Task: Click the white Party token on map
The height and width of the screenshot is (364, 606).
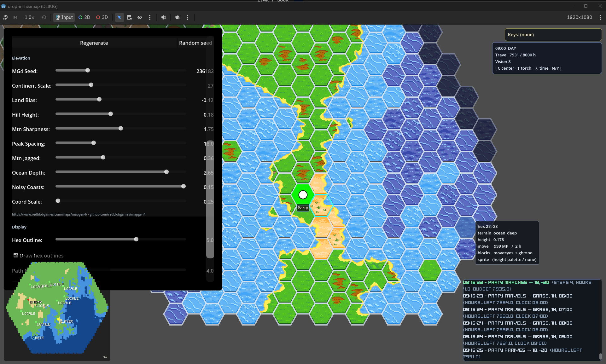Action: pyautogui.click(x=303, y=195)
